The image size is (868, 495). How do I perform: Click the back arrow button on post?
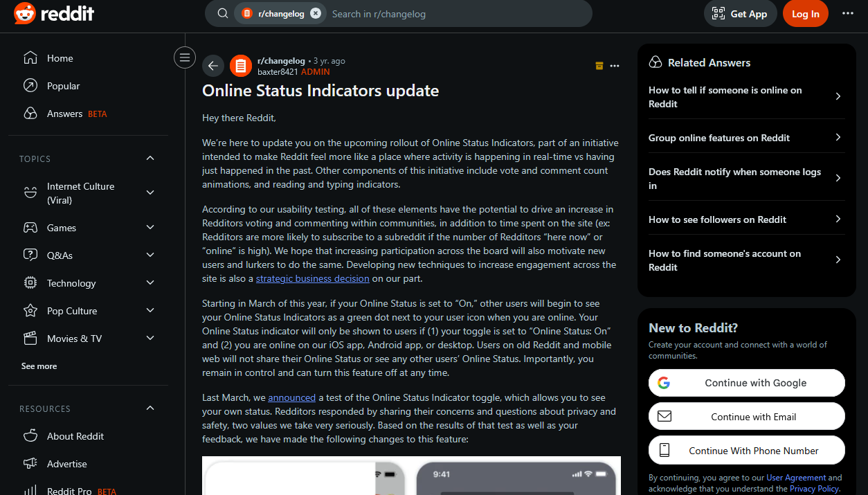coord(213,66)
